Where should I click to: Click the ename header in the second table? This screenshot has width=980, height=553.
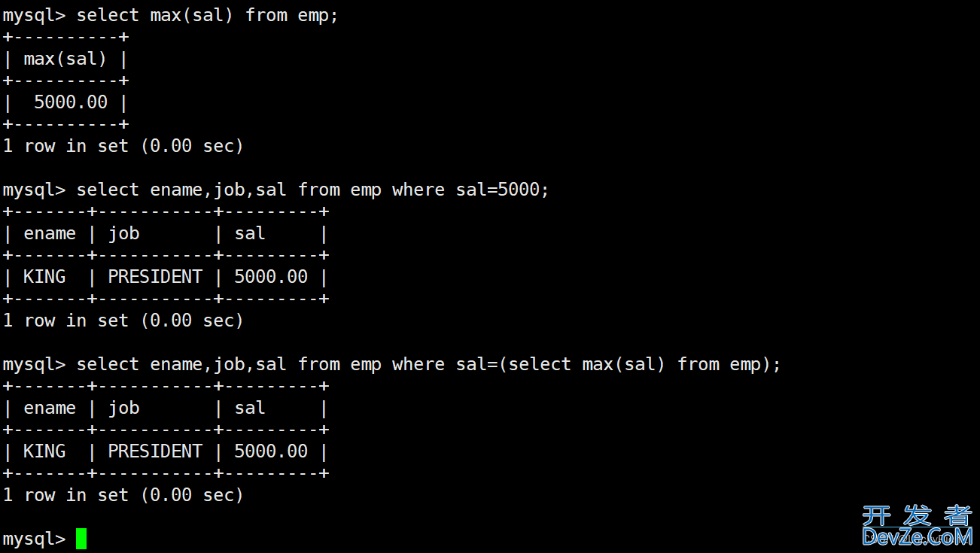[x=50, y=233]
